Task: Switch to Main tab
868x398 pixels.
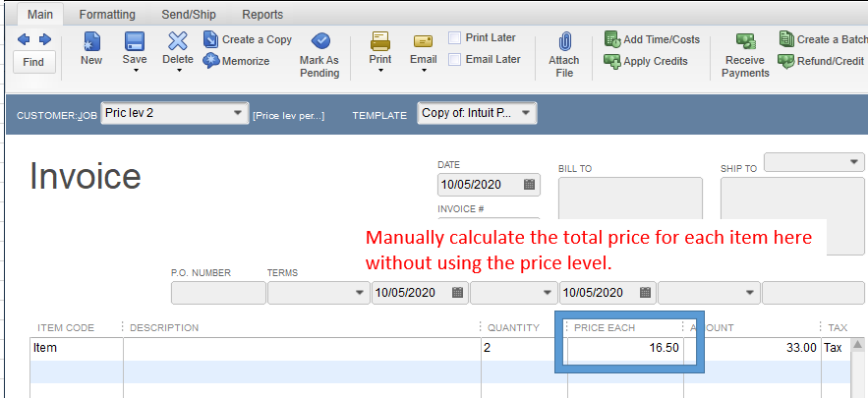Action: [40, 15]
